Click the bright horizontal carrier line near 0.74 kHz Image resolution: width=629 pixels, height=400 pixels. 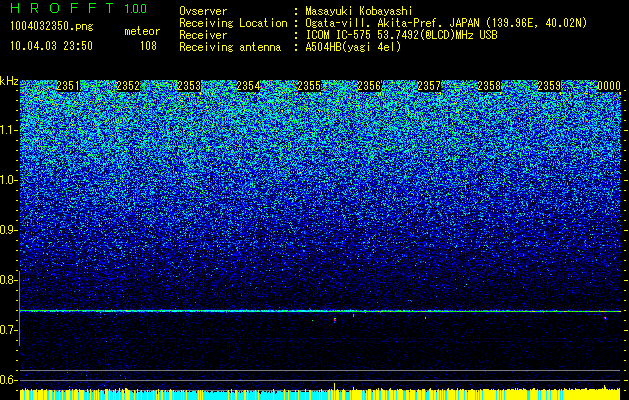(x=320, y=311)
